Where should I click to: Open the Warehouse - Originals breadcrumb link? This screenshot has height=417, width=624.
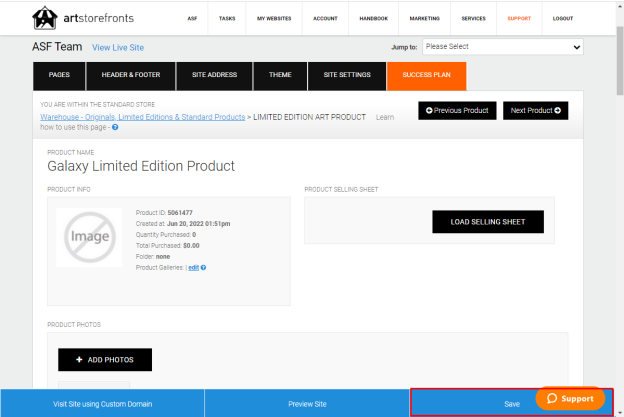coord(142,117)
